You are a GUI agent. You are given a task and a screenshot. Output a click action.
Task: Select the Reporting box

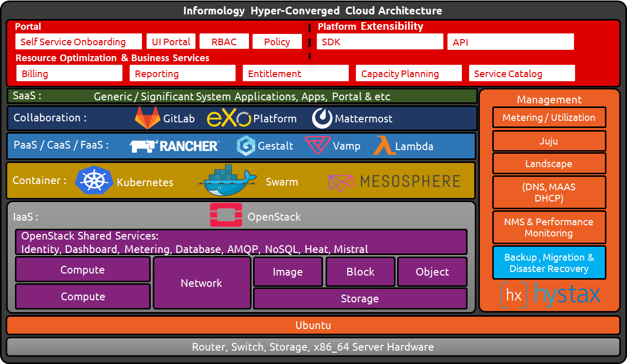(183, 74)
